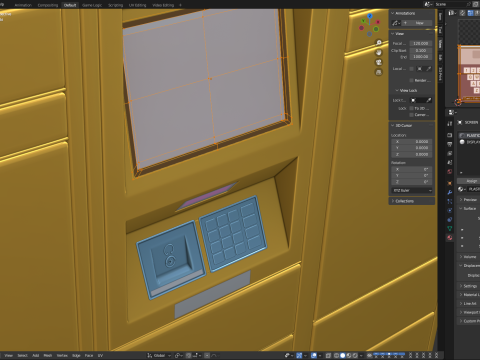Open the Global transform orientation dropdown
480x360 pixels.
[x=159, y=355]
